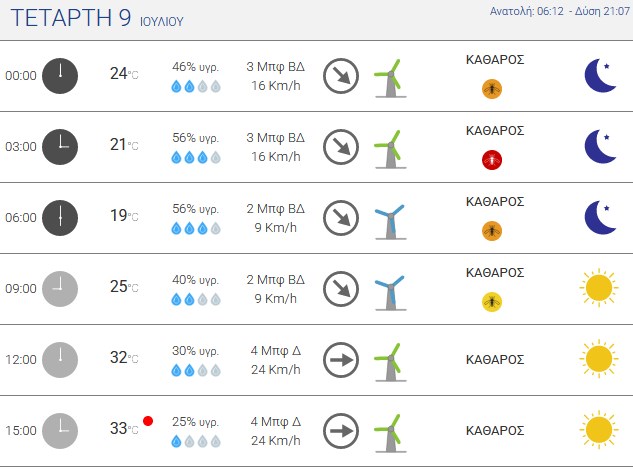
Task: Click the ΤΕΤΑΡΤΗ 9 ΙΟΥΛΙΟΥ header
Action: [x=97, y=18]
